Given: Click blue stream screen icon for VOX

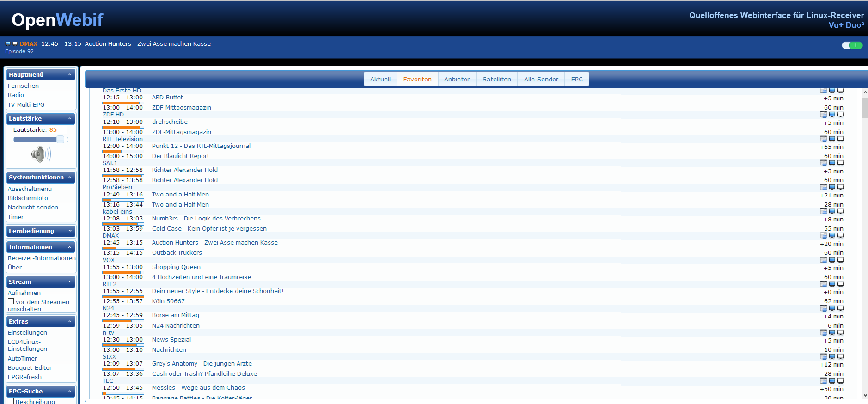Looking at the screenshot, I should pos(832,260).
